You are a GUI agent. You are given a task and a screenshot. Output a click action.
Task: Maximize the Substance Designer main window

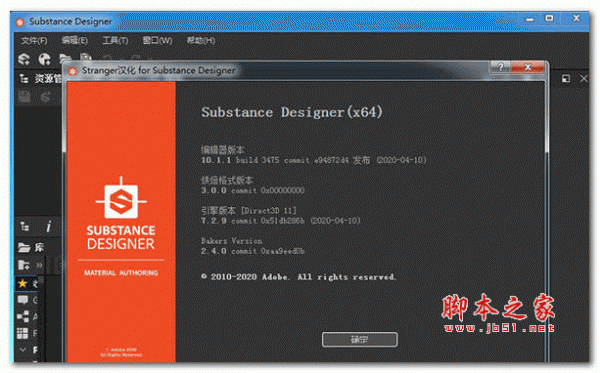[549, 18]
